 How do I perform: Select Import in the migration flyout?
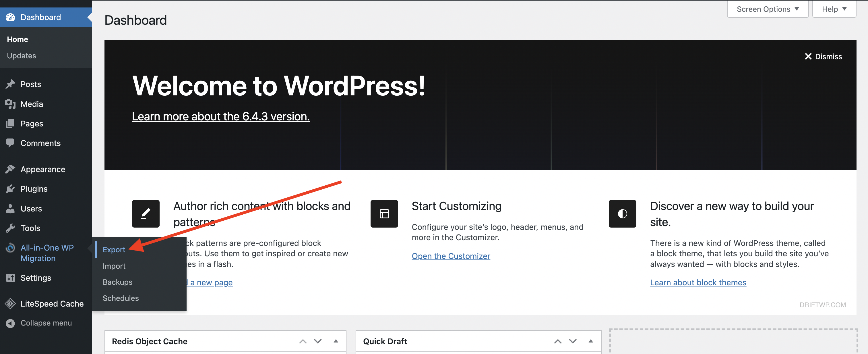pyautogui.click(x=114, y=266)
